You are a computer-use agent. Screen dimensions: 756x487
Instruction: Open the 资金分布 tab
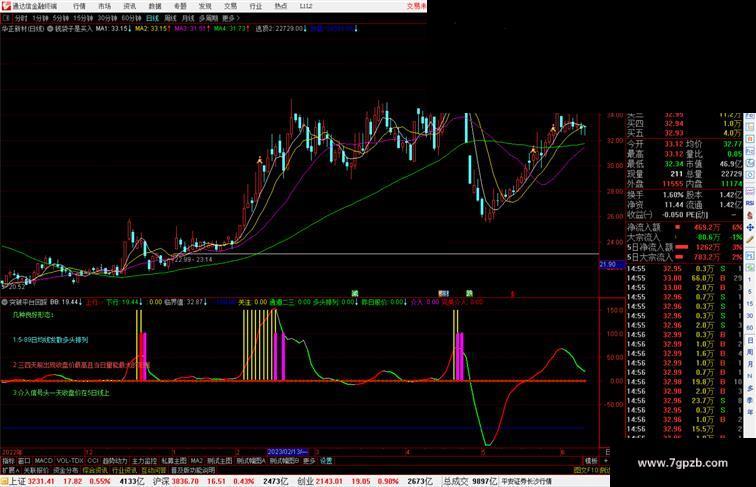tap(66, 470)
